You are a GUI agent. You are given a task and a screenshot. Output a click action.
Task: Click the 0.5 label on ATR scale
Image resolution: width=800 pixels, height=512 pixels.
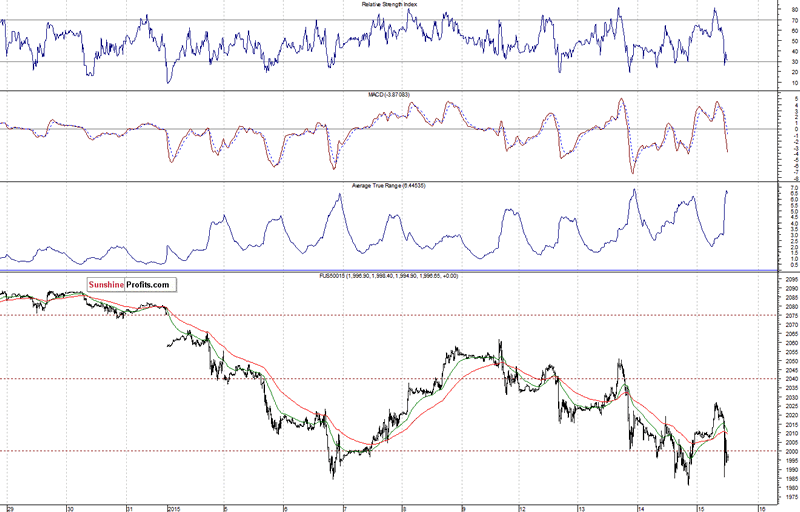tap(763, 264)
